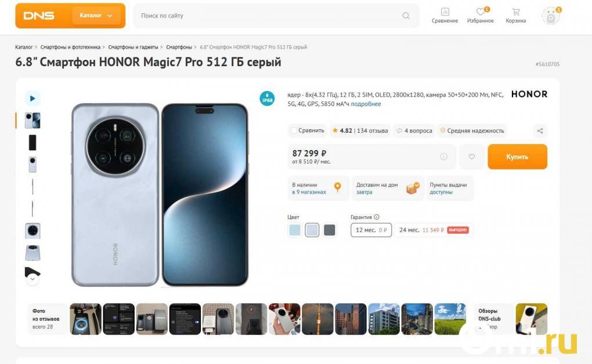
Task: Select 24 мес. warranty option
Action: [434, 230]
